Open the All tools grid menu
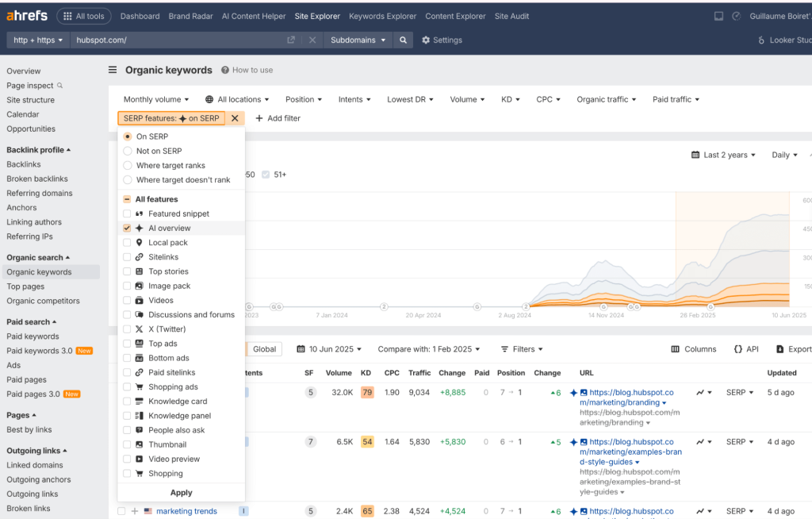The height and width of the screenshot is (519, 812). (84, 16)
